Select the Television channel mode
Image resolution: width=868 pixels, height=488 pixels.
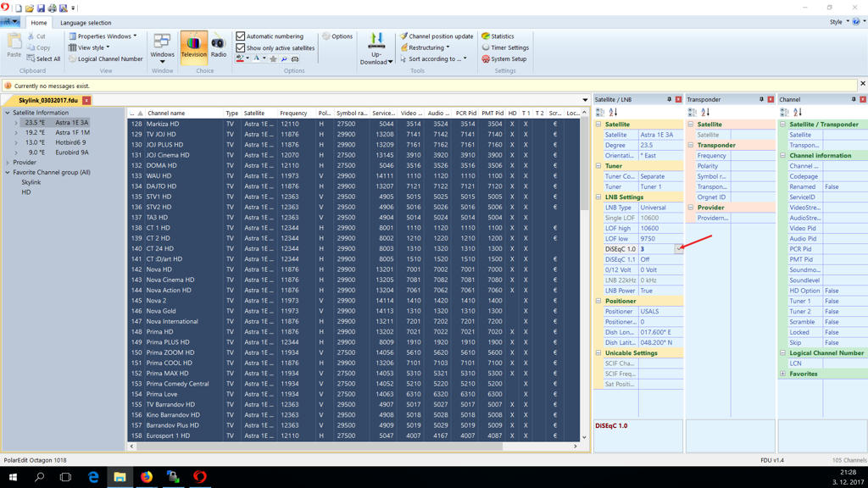pos(193,47)
